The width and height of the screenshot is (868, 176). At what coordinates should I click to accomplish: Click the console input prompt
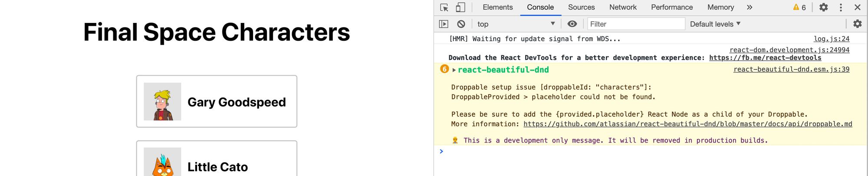651,151
